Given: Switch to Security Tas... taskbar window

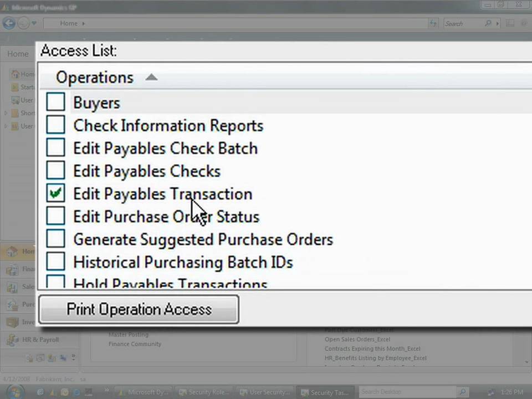Looking at the screenshot, I should click(326, 392).
